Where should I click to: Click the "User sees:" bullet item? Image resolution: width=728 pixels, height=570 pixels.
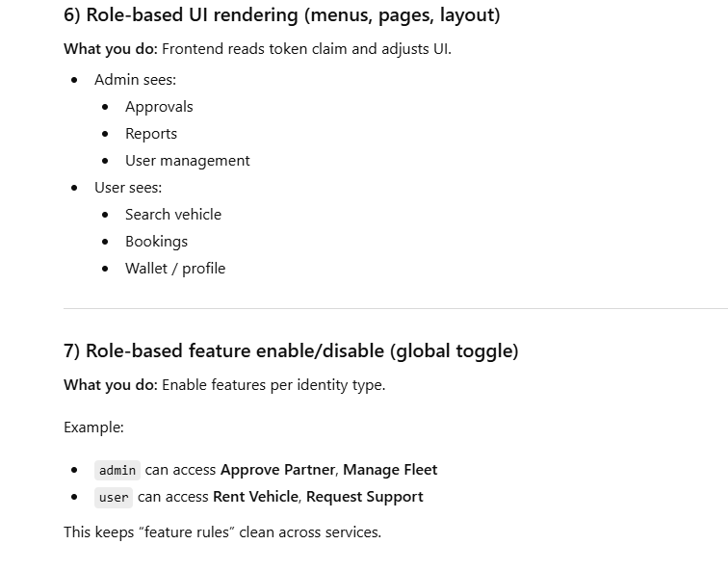click(x=128, y=188)
